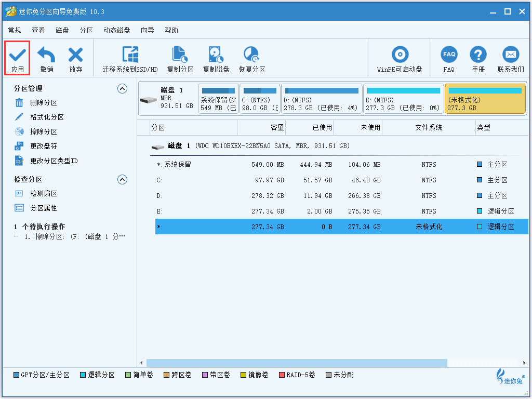Open the 分区 menu
This screenshot has height=399, width=532.
[x=86, y=31]
